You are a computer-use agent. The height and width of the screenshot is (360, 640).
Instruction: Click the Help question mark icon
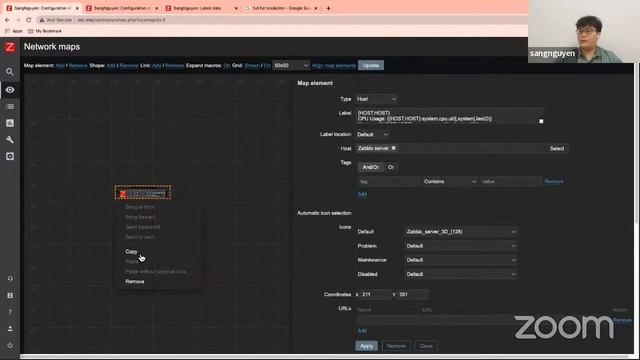pyautogui.click(x=10, y=312)
